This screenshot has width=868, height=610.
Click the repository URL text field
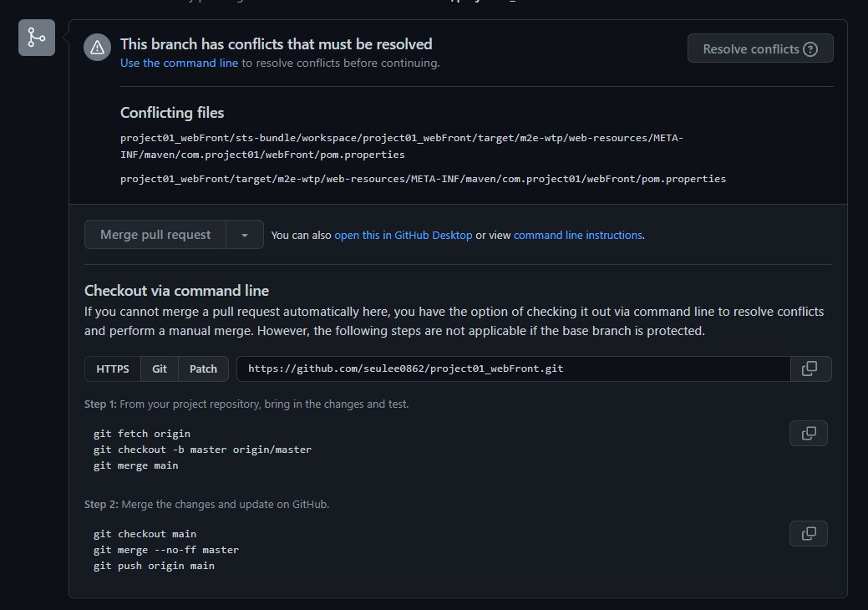513,369
